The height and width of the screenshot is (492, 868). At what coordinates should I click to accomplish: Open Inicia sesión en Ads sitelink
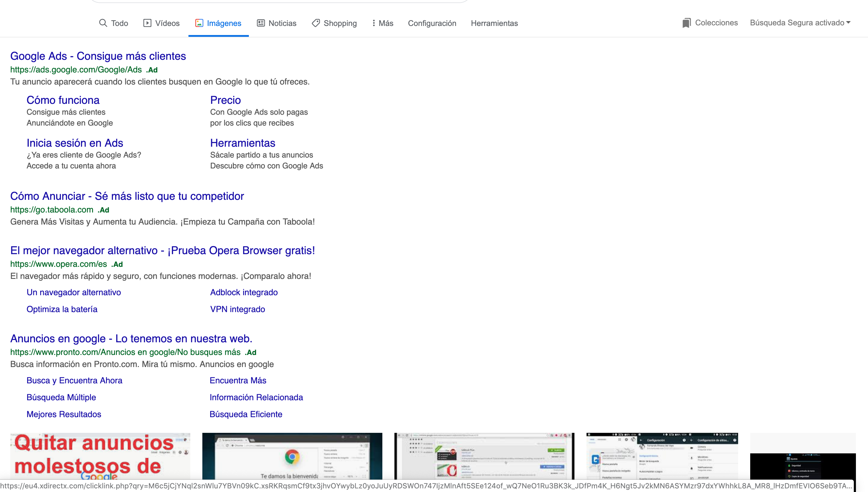click(75, 143)
